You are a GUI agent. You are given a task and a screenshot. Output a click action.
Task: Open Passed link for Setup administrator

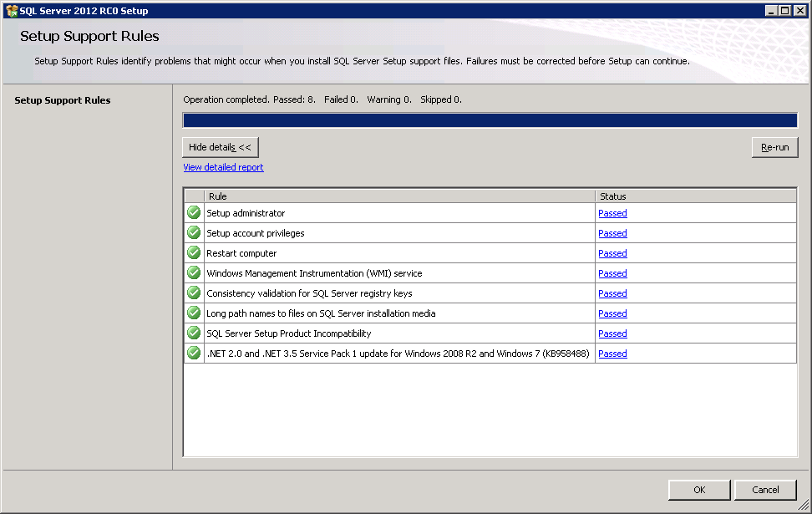coord(612,213)
